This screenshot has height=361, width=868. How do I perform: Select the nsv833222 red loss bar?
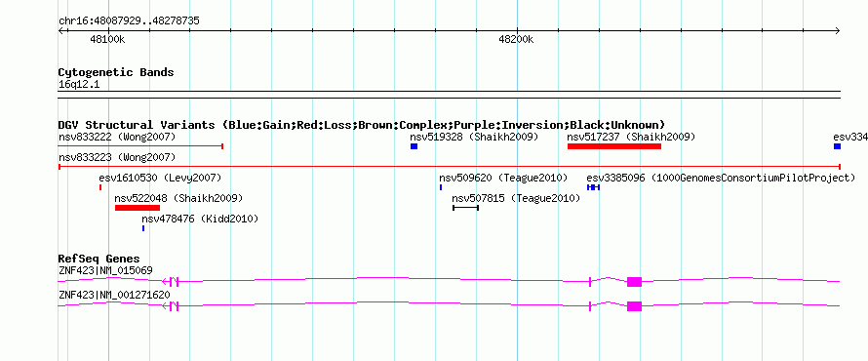pos(140,146)
